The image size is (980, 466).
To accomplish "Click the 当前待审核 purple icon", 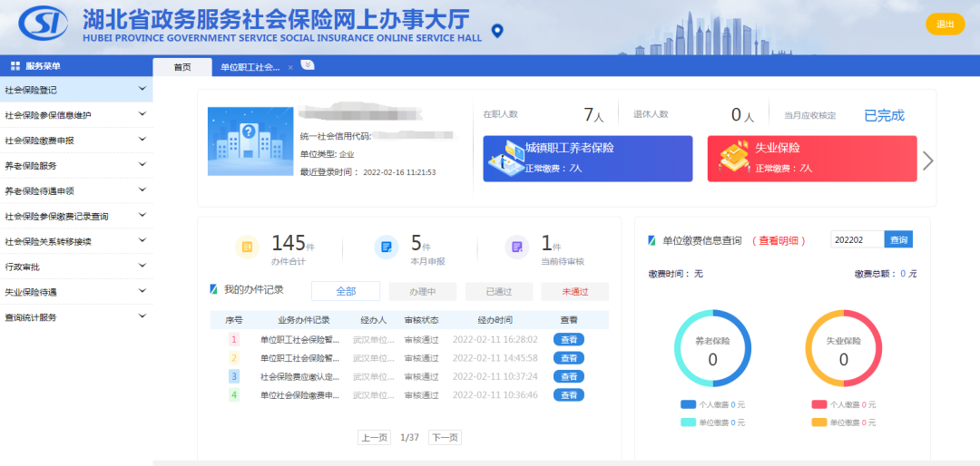I will pos(516,247).
